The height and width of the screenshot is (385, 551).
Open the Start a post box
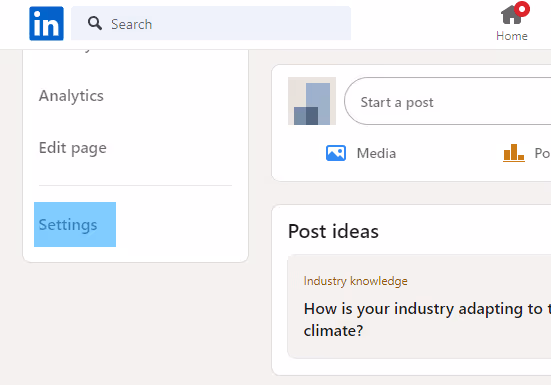(448, 101)
